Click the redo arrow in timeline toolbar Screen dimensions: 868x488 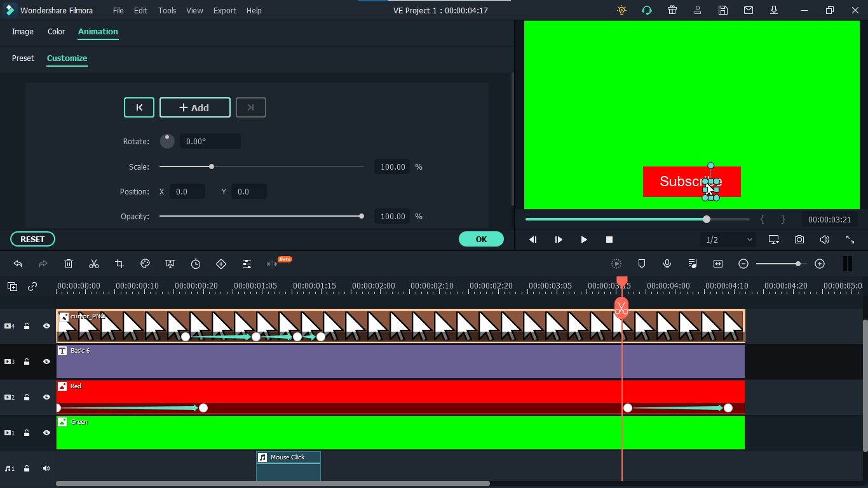43,264
